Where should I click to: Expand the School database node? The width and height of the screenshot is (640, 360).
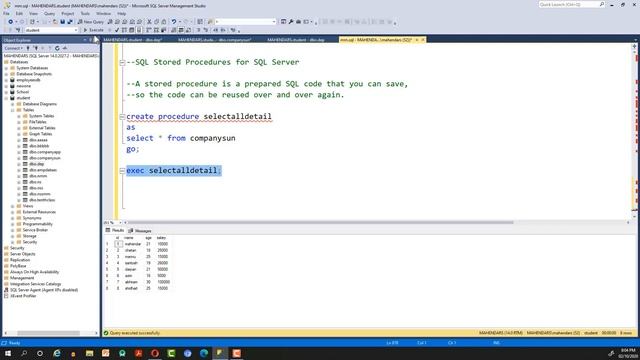(x=6, y=92)
